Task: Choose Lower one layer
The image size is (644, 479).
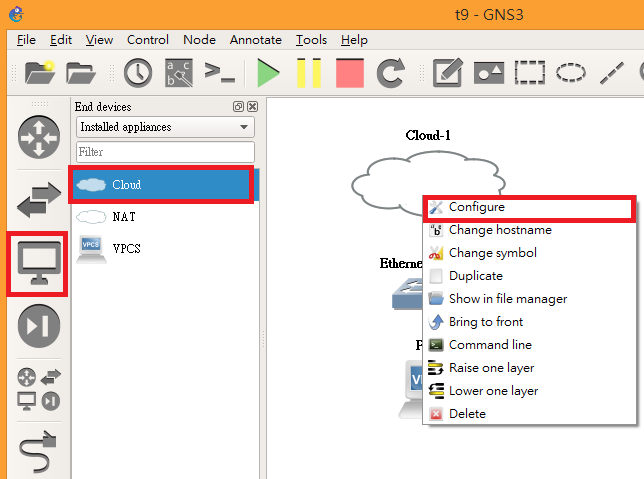Action: point(529,391)
